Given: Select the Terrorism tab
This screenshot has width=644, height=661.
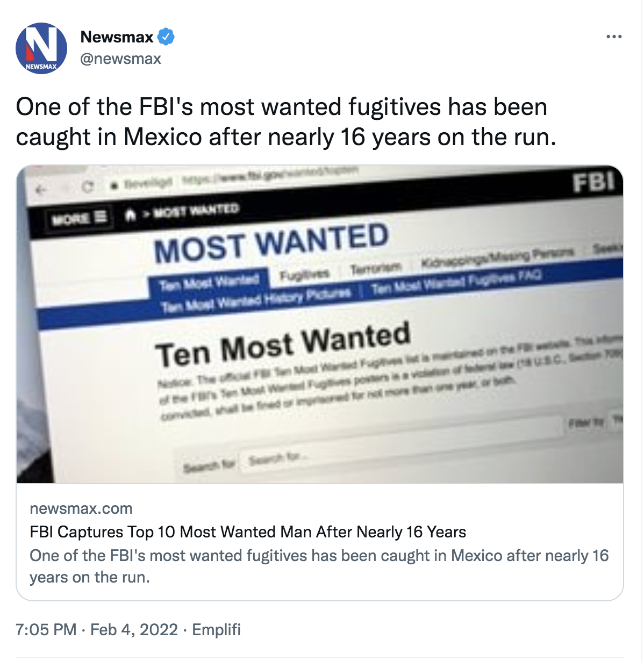Looking at the screenshot, I should tap(376, 267).
